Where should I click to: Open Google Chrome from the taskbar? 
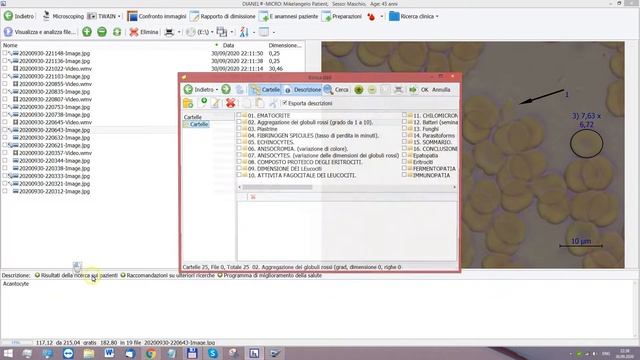click(x=151, y=353)
